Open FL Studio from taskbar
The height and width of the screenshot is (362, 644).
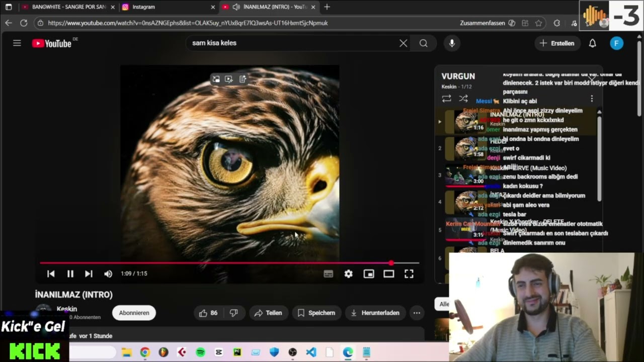point(163,352)
